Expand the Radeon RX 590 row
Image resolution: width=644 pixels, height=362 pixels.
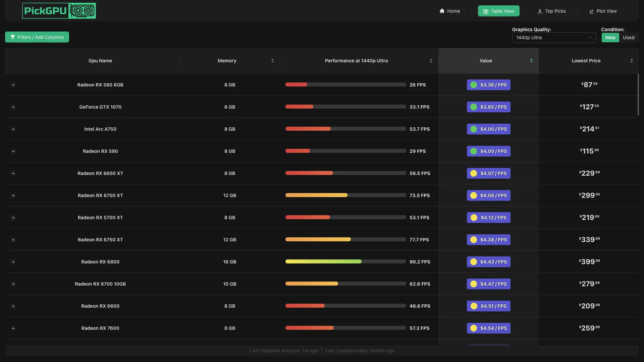(13, 151)
